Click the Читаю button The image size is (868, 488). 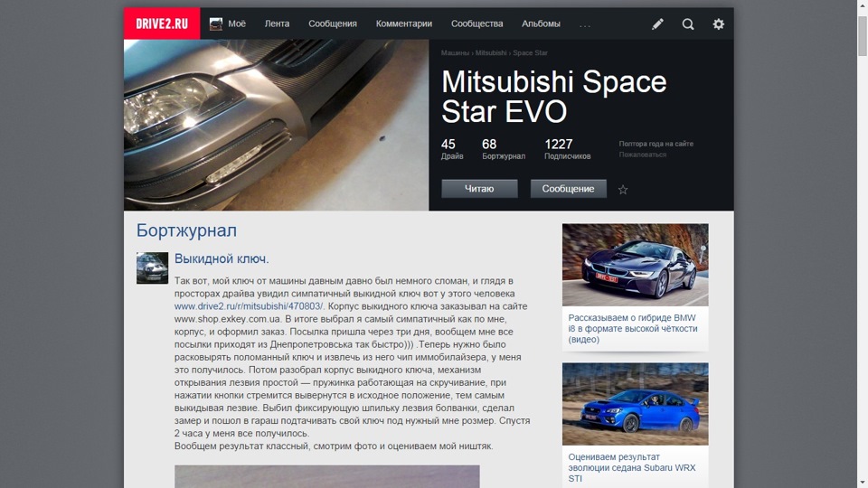[479, 189]
